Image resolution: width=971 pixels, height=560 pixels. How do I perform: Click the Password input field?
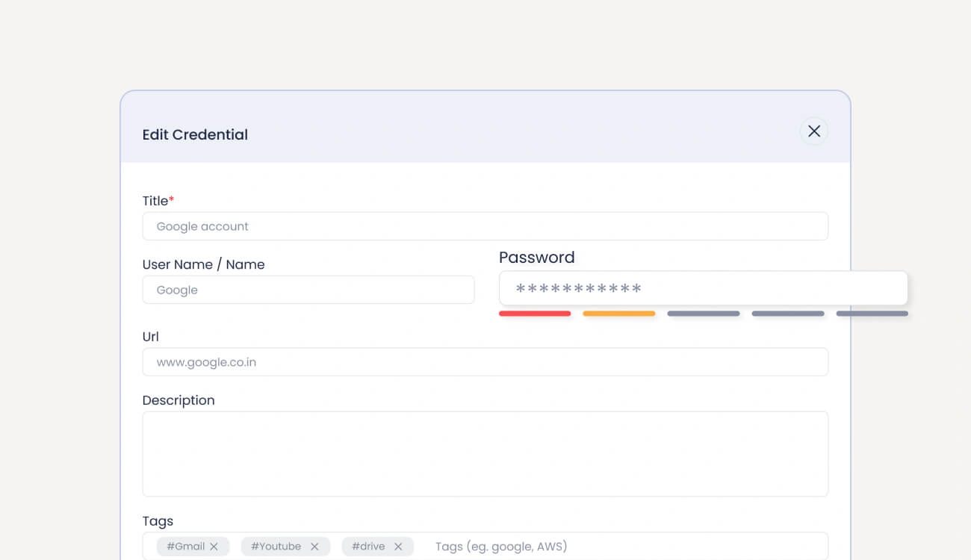[704, 288]
